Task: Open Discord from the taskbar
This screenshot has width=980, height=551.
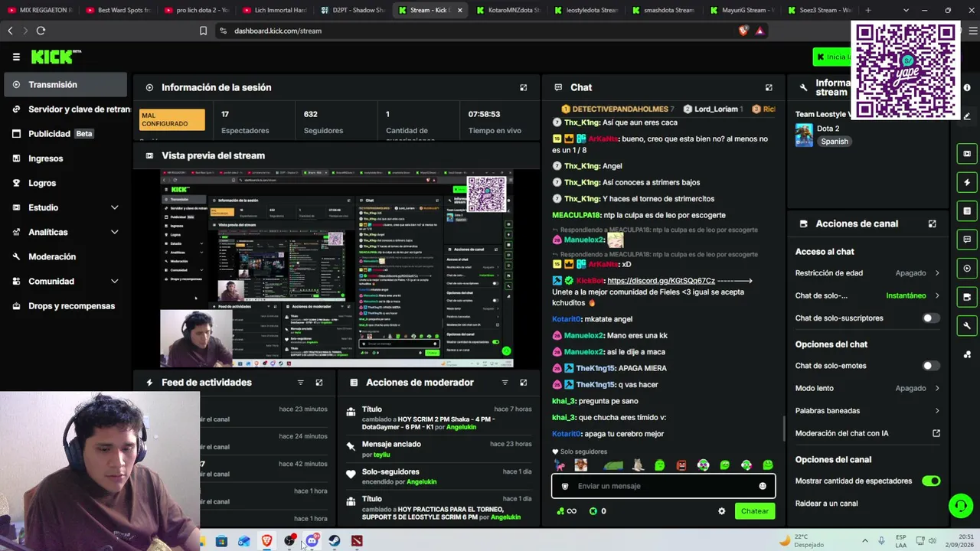Action: click(x=312, y=541)
